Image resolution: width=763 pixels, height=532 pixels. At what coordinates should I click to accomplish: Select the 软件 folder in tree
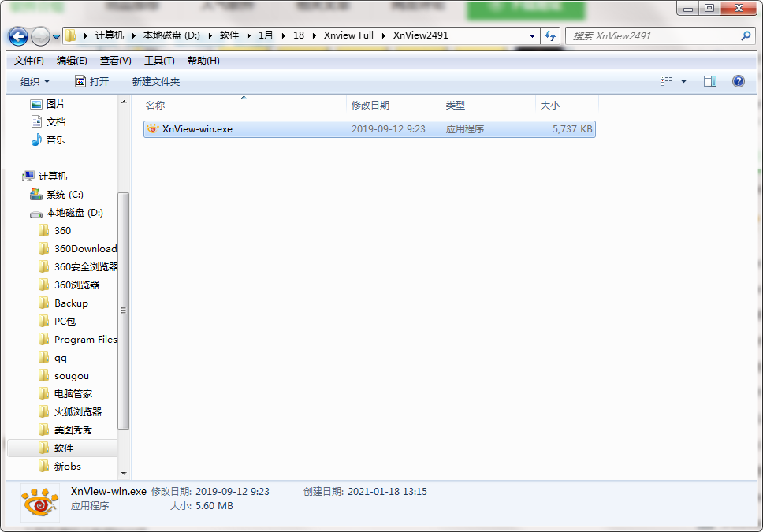coord(62,448)
